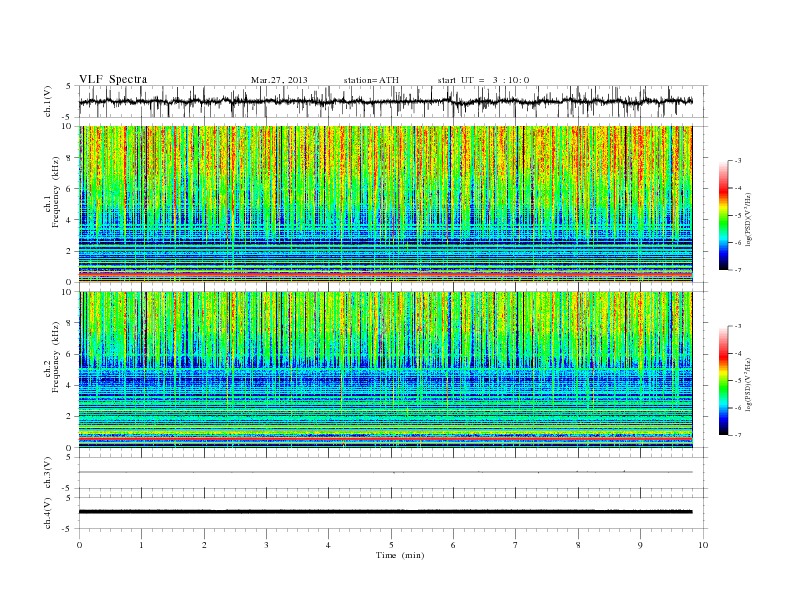
Task: Click the "ch.3(V)" axis label
Action: [48, 473]
